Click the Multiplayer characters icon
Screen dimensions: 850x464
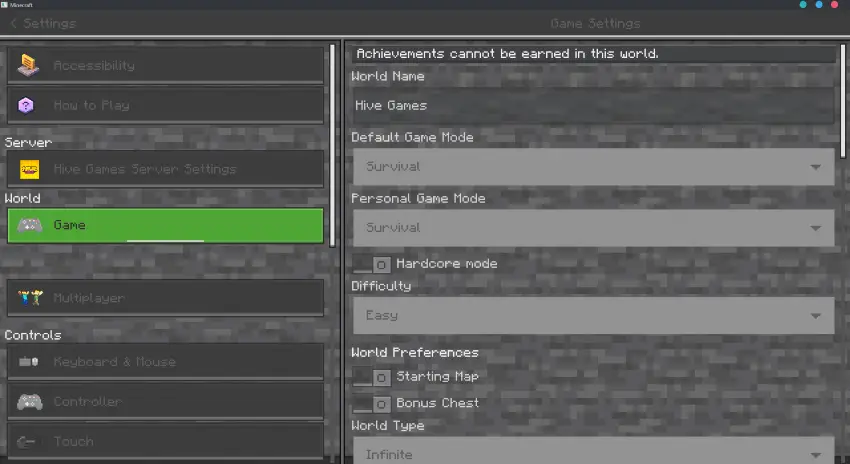tap(28, 298)
